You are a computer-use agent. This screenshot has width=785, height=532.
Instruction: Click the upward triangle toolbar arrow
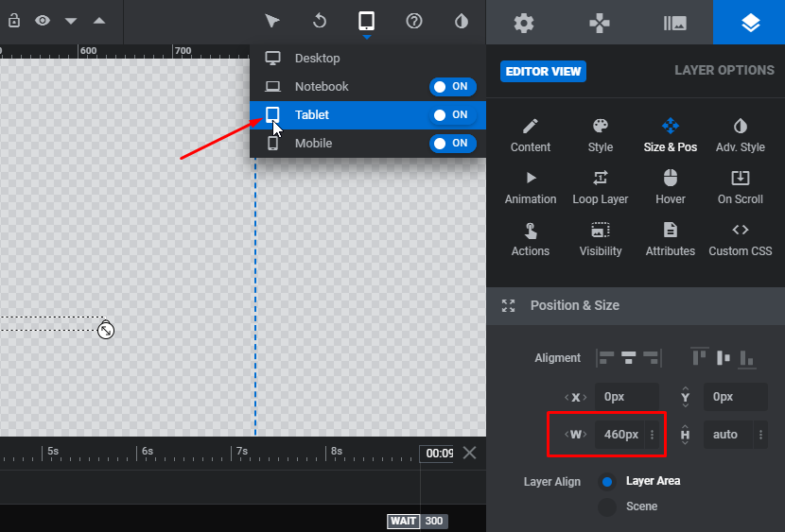pyautogui.click(x=99, y=21)
